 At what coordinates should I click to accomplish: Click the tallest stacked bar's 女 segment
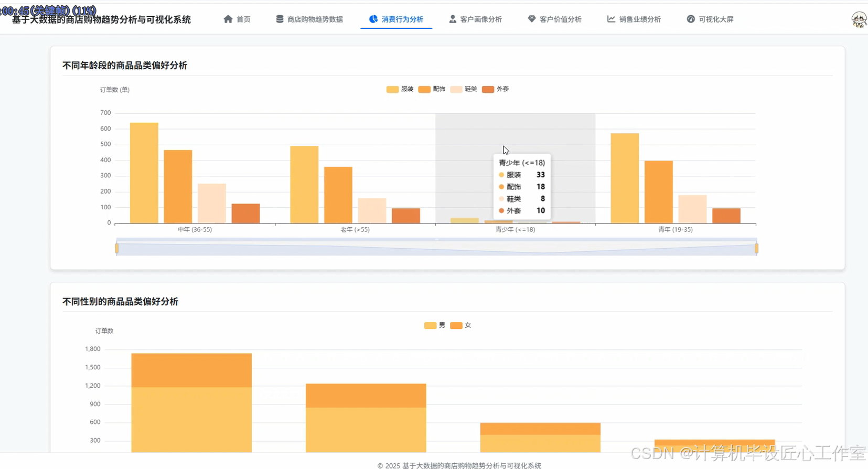click(x=191, y=370)
